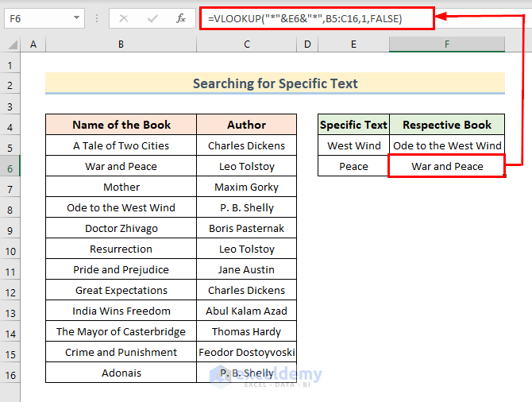The image size is (532, 402).
Task: Click inside the VLOOKUP formula bar
Action: (x=317, y=18)
